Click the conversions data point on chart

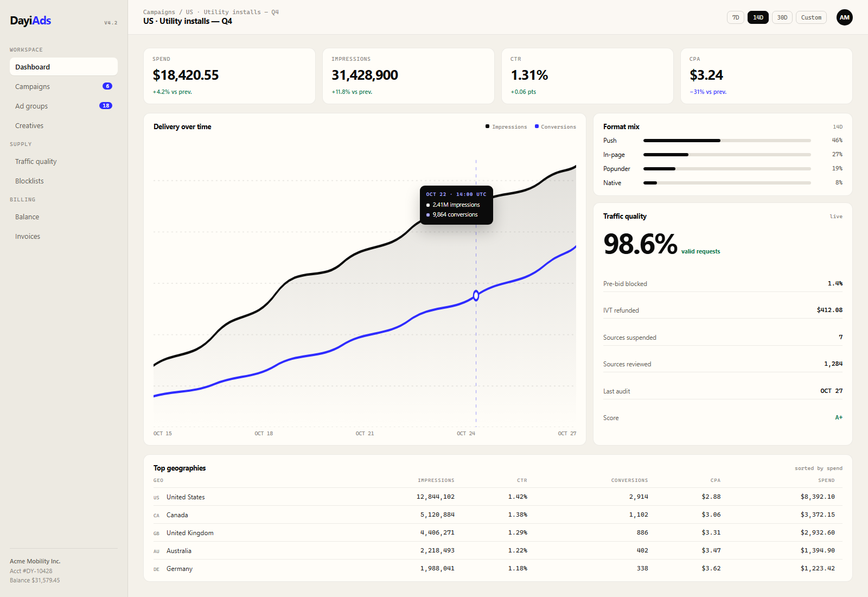click(476, 296)
